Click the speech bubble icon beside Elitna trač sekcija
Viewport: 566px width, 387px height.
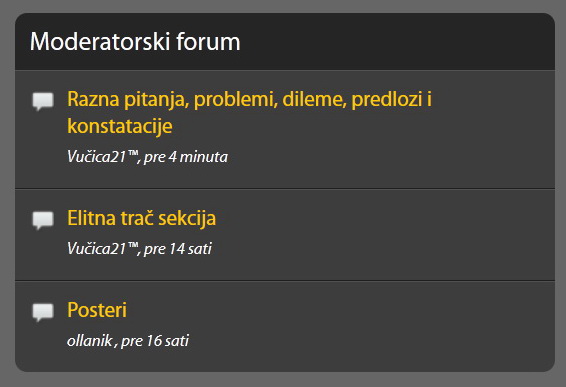click(43, 220)
